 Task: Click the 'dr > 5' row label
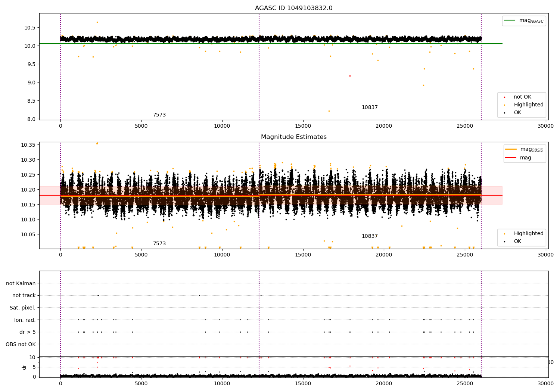[x=28, y=332]
